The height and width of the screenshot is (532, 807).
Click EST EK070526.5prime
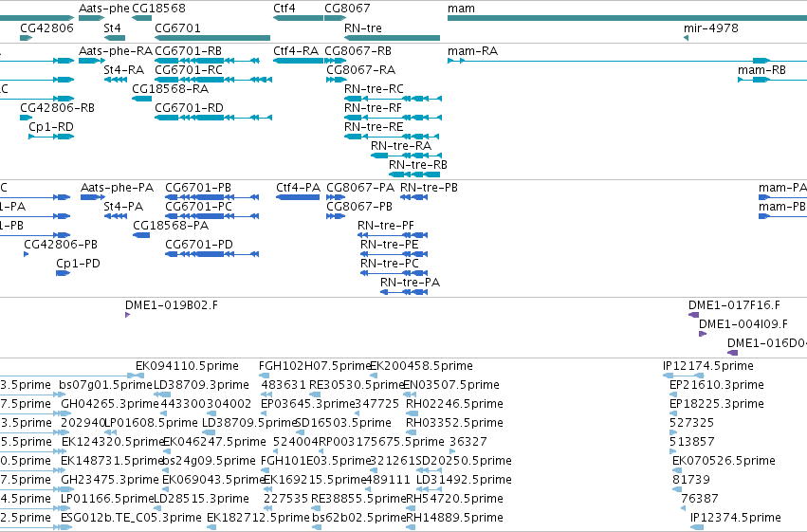[676, 470]
